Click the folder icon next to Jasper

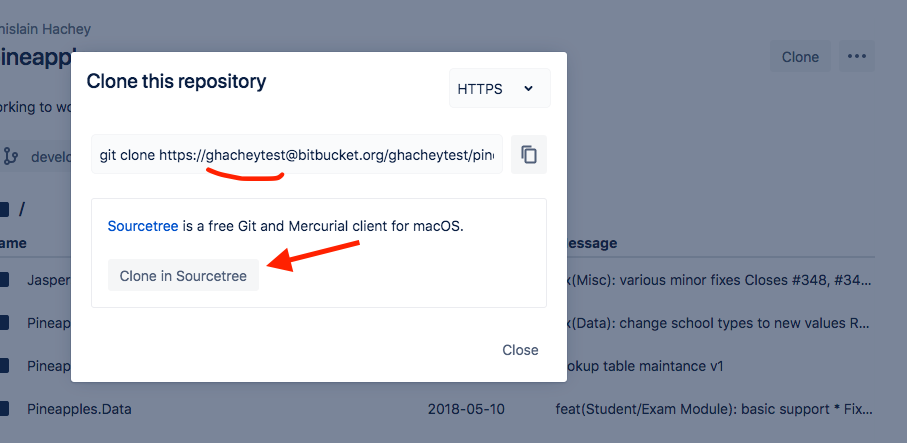click(4, 280)
